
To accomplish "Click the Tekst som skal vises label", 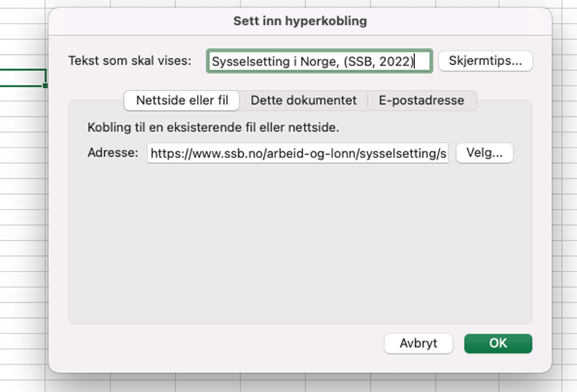I will point(130,61).
